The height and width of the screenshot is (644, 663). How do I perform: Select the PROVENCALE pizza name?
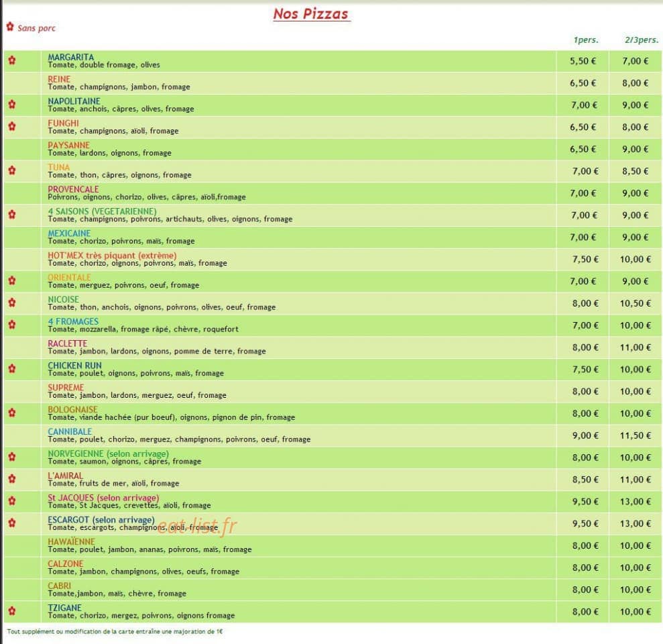pyautogui.click(x=73, y=189)
